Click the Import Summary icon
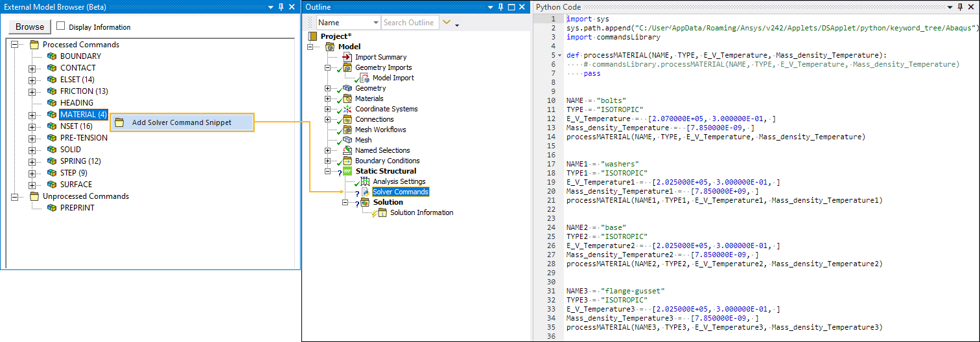The width and height of the screenshot is (980, 342). 347,58
